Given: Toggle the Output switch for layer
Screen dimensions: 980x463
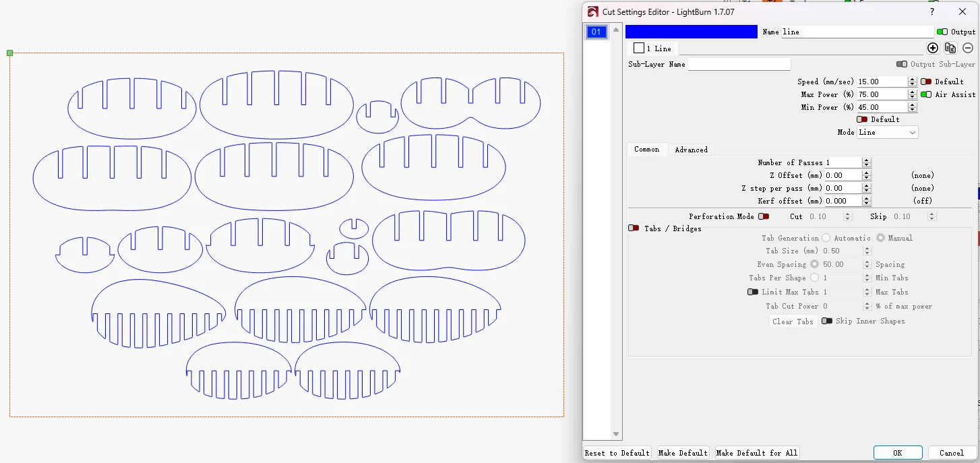Looking at the screenshot, I should (x=942, y=32).
